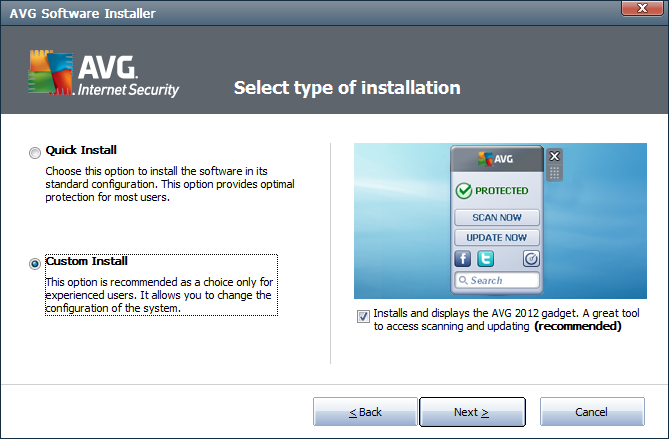Click the 'Installs and displays the AVG 2012 gadget' text
The width and height of the screenshot is (669, 439).
coord(506,320)
